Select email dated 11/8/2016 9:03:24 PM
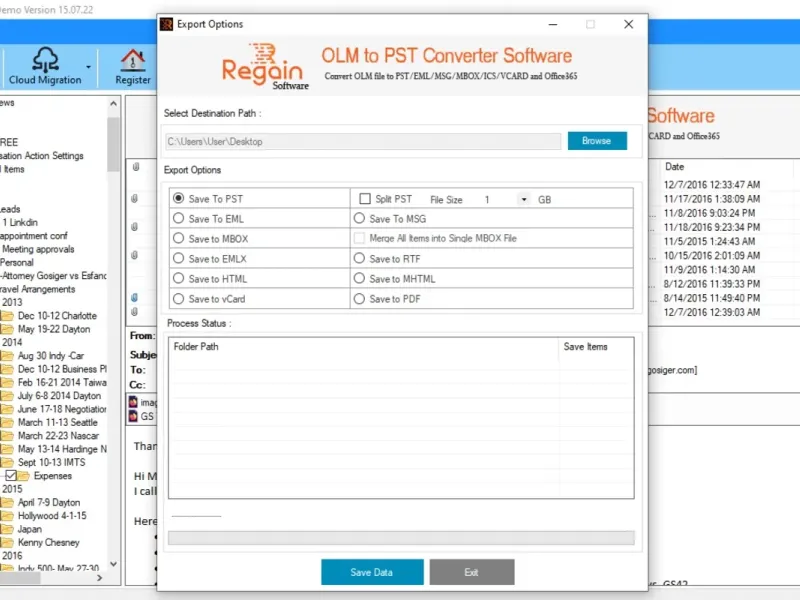Image resolution: width=800 pixels, height=600 pixels. (x=709, y=213)
